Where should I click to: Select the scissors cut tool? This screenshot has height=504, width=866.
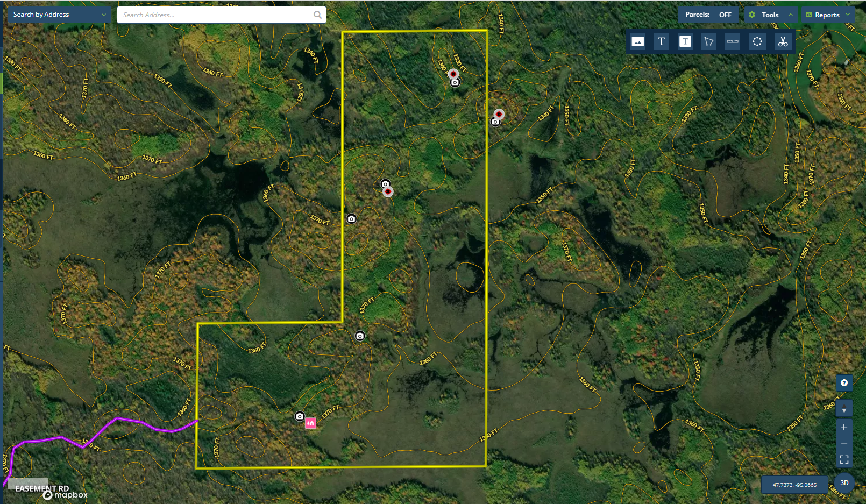(x=783, y=41)
